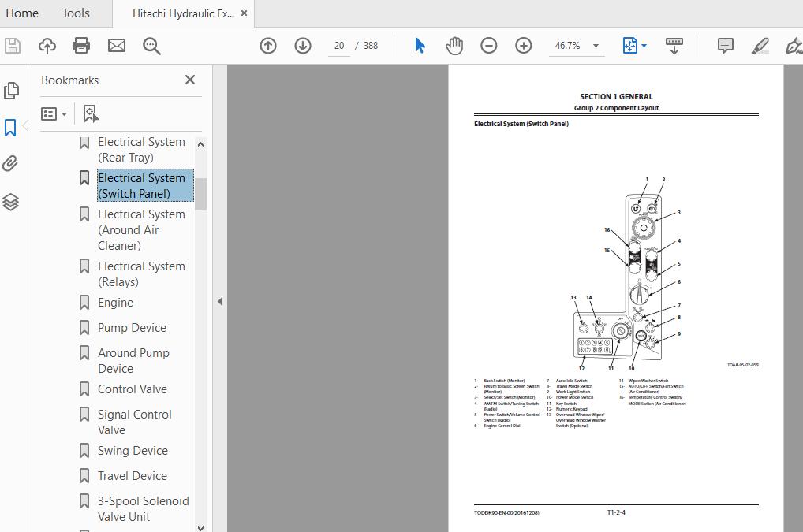Add a comment with the note icon
The height and width of the screenshot is (532, 803).
pos(725,46)
